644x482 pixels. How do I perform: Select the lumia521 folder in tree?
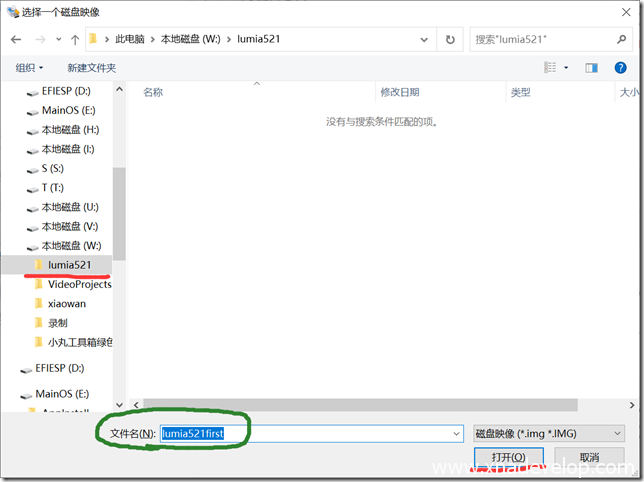click(69, 265)
